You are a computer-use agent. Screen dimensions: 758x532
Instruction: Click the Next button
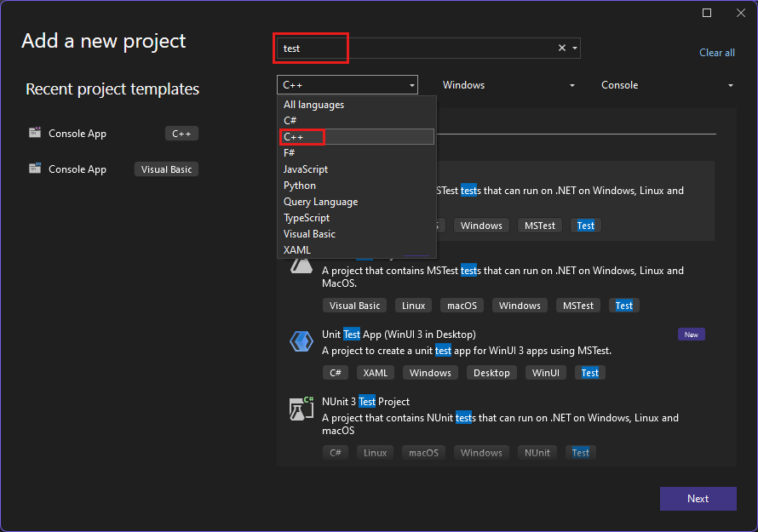(698, 498)
